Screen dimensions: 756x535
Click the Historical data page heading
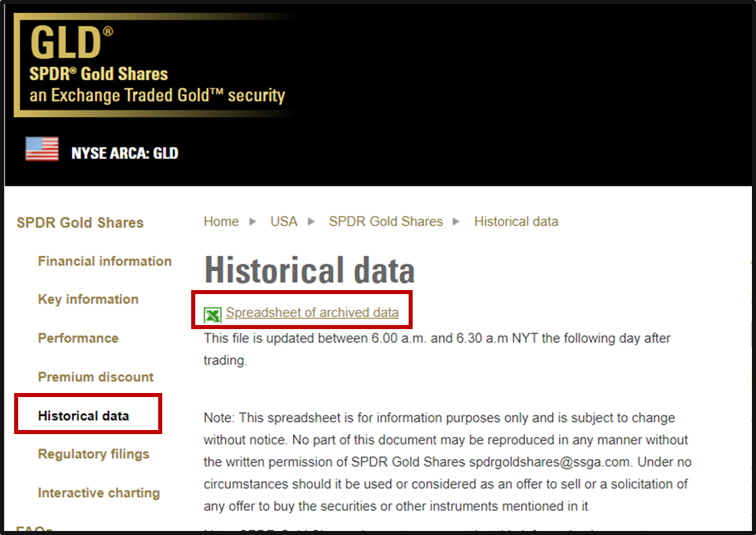(310, 270)
